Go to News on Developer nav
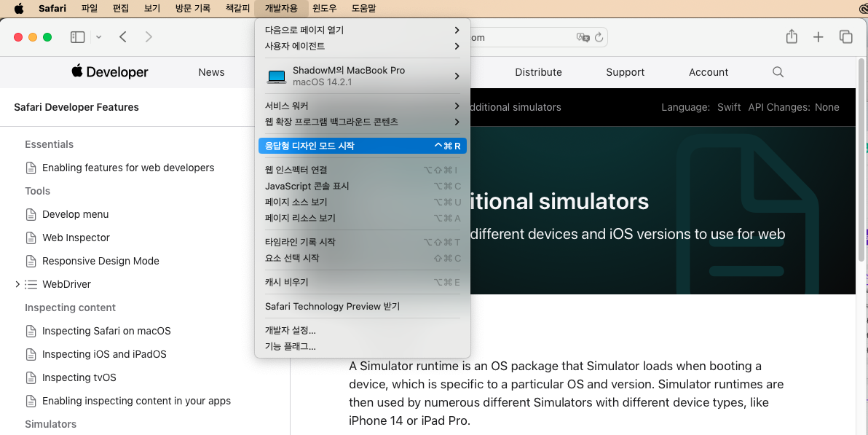868x435 pixels. (211, 72)
